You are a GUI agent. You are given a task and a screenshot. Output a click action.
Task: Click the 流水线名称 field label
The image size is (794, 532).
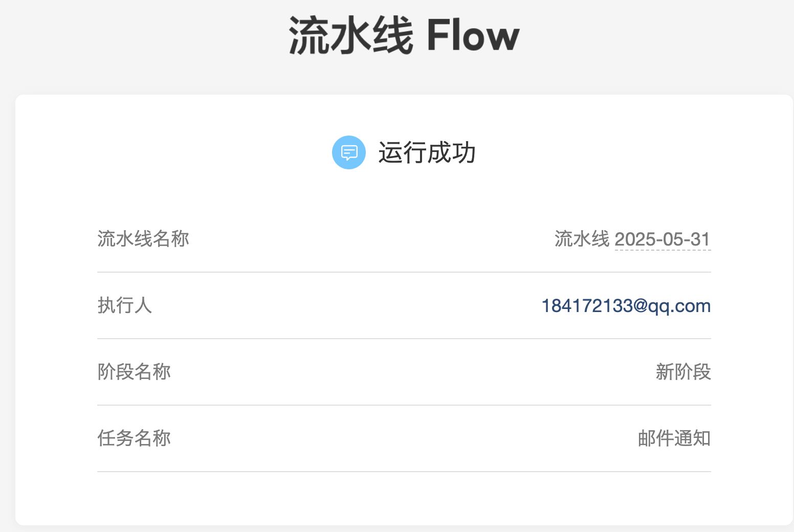coord(143,239)
